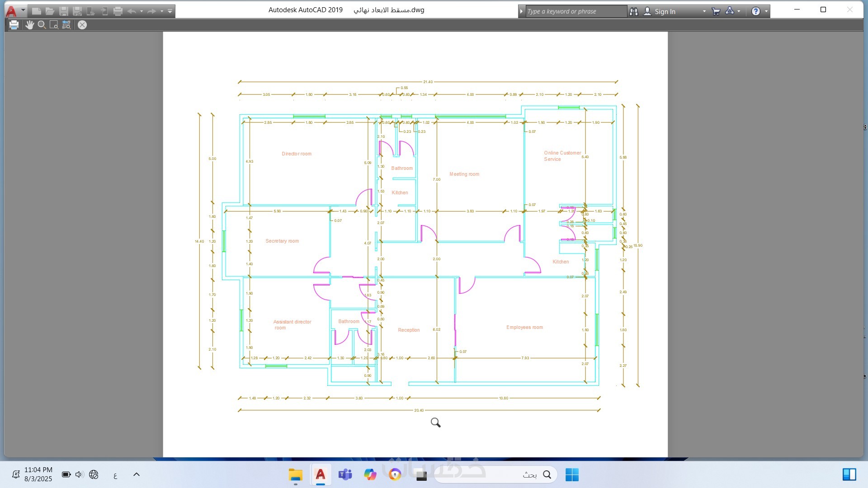The height and width of the screenshot is (488, 868).
Task: Click the Windows taskbar search box
Action: [497, 474]
